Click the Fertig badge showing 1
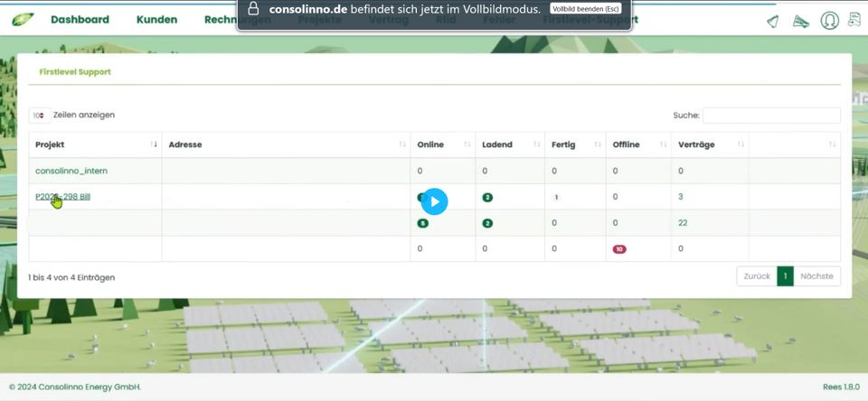 click(556, 198)
